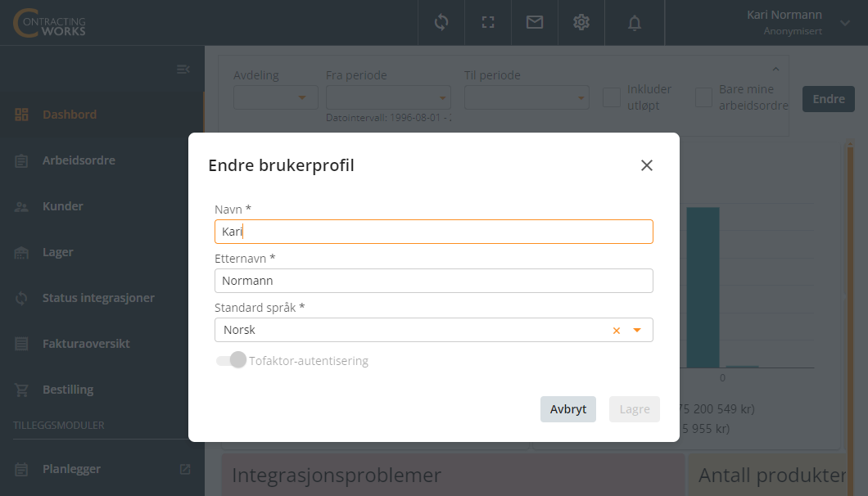Check the Bare mine arbeidsordre checkbox
The width and height of the screenshot is (868, 496).
pos(703,97)
